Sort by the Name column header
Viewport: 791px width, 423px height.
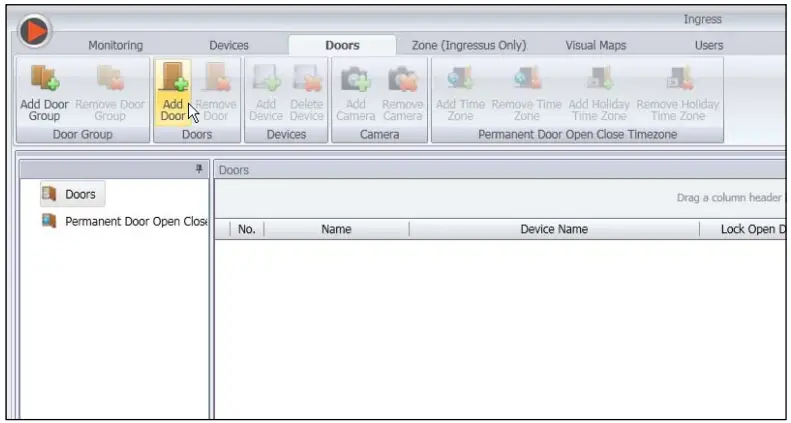[336, 229]
